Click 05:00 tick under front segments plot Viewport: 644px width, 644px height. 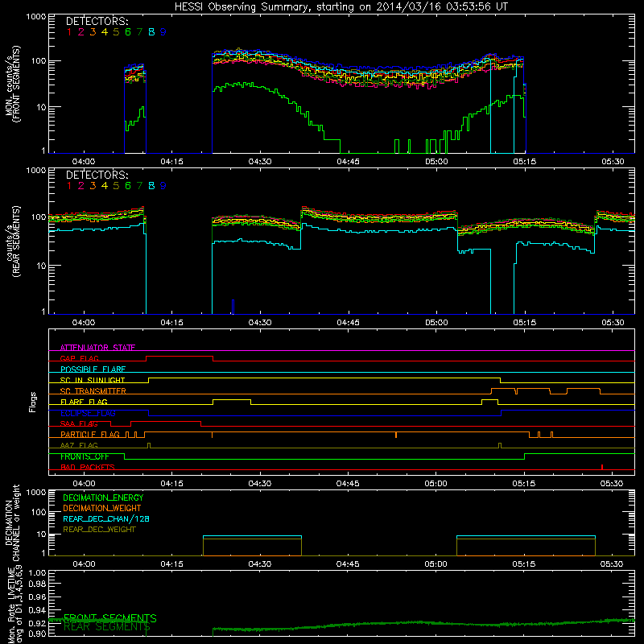tap(436, 162)
